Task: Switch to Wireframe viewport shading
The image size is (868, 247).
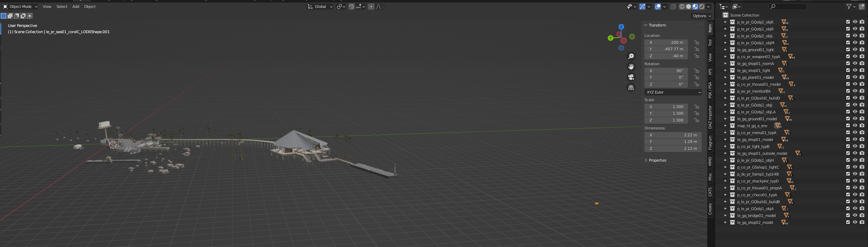Action: [x=682, y=7]
